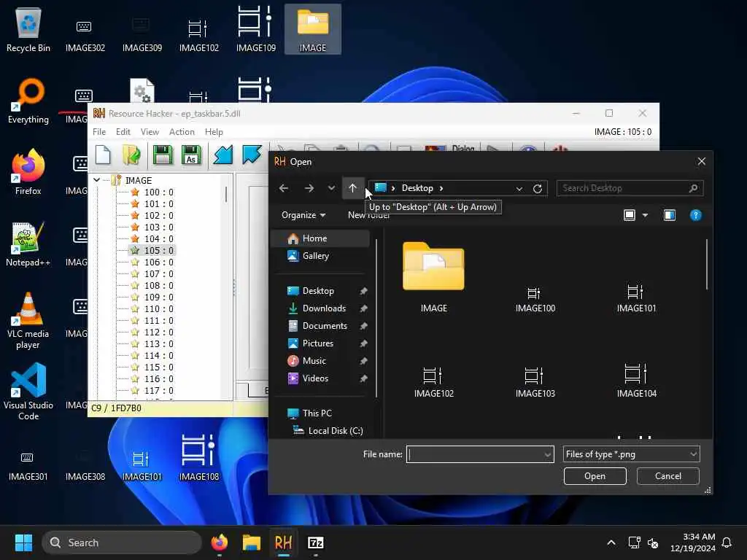This screenshot has width=747, height=560.
Task: Click the blue flag arrow icon pointing right in the toolbar
Action: 252,155
